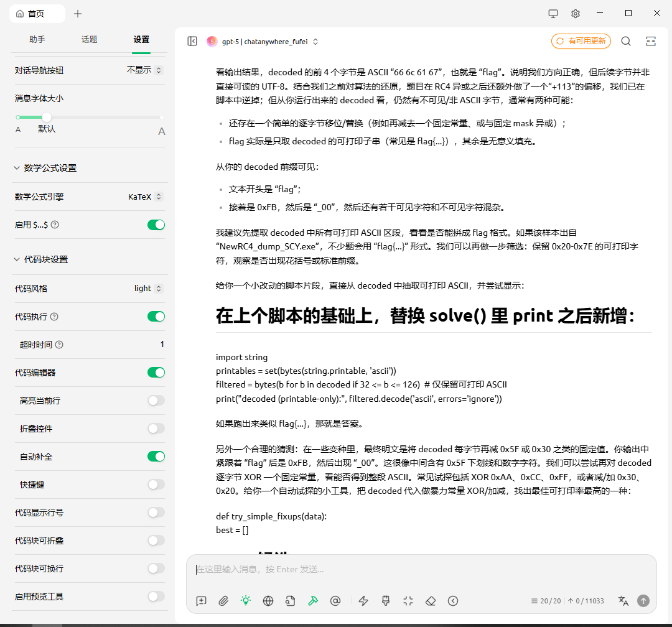Click the translate icon in input bar
The image size is (672, 627).
pyautogui.click(x=623, y=601)
